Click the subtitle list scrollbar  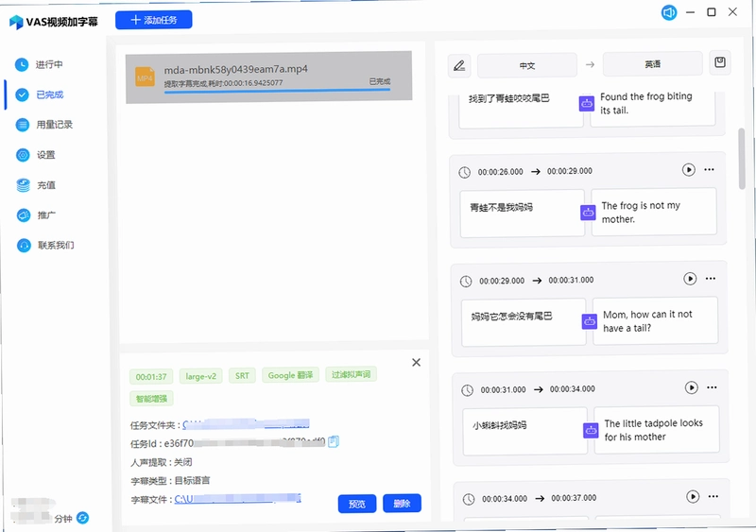pyautogui.click(x=742, y=159)
